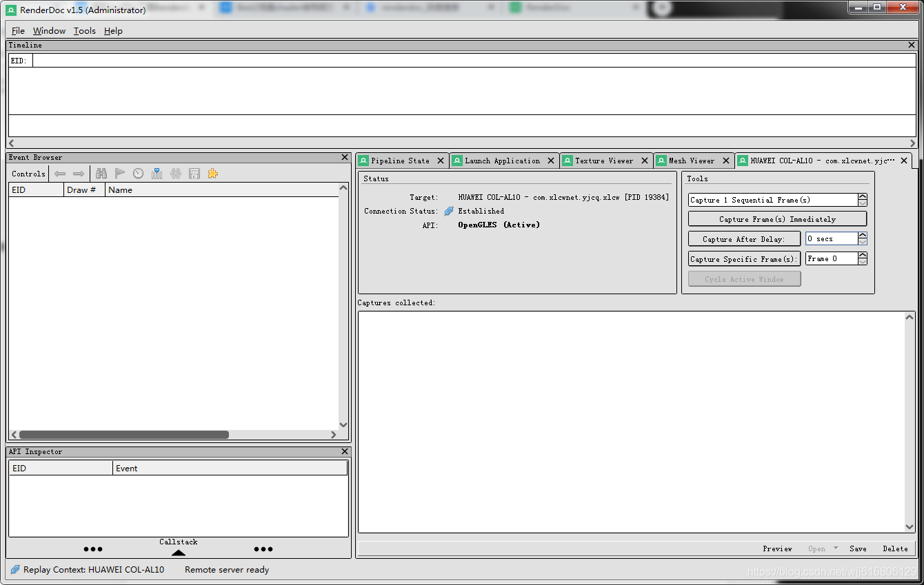The width and height of the screenshot is (924, 585).
Task: Click the Connection Status paperclip icon
Action: pyautogui.click(x=449, y=211)
